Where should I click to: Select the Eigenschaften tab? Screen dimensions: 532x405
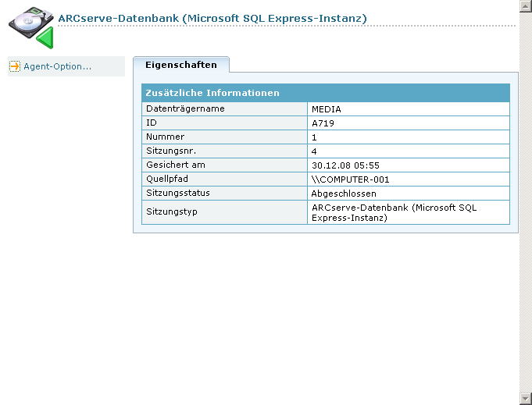click(181, 65)
